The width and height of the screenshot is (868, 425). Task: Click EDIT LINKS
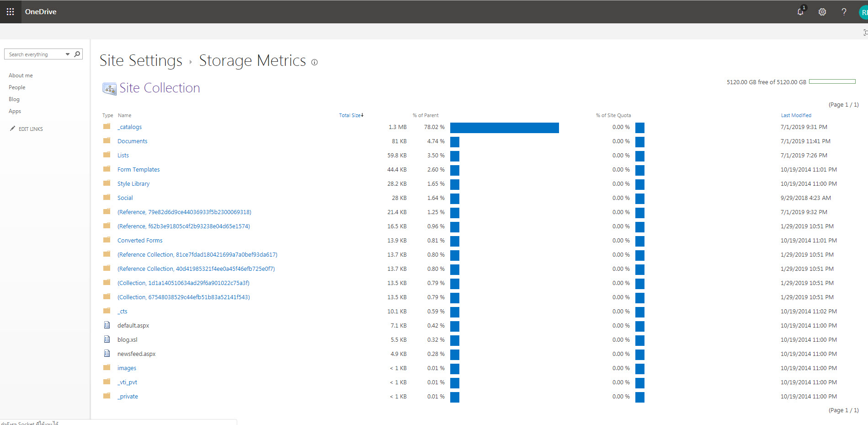point(31,129)
